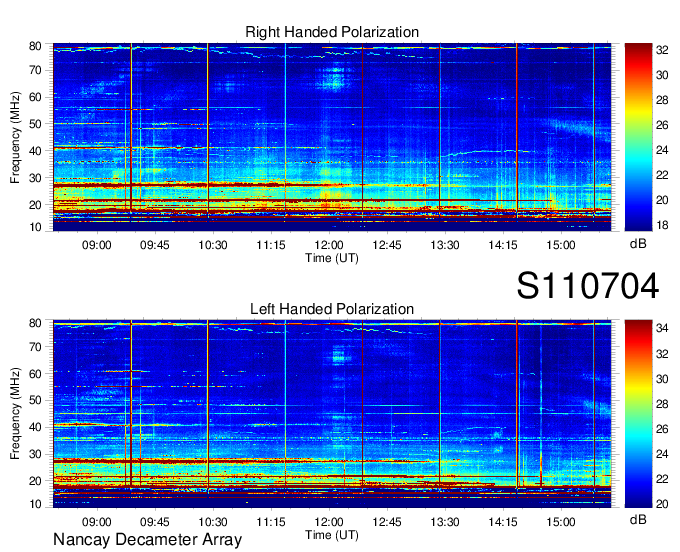Image resolution: width=680 pixels, height=552 pixels.
Task: Click the 'Nancay Decameter Array' caption
Action: point(147,540)
